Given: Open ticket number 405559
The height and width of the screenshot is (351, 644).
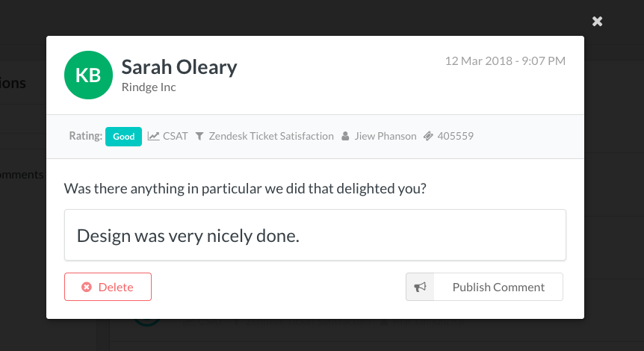Looking at the screenshot, I should (455, 137).
